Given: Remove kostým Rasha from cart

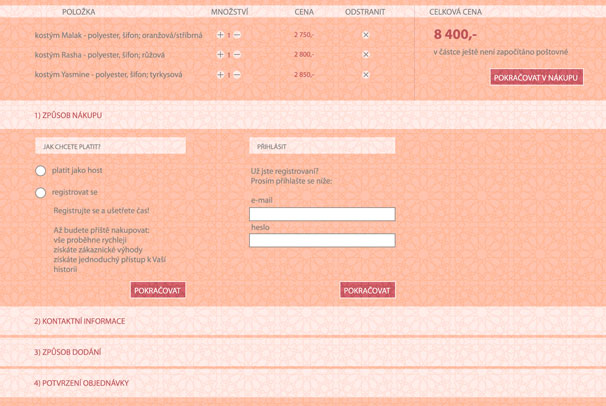Looking at the screenshot, I should click(365, 55).
